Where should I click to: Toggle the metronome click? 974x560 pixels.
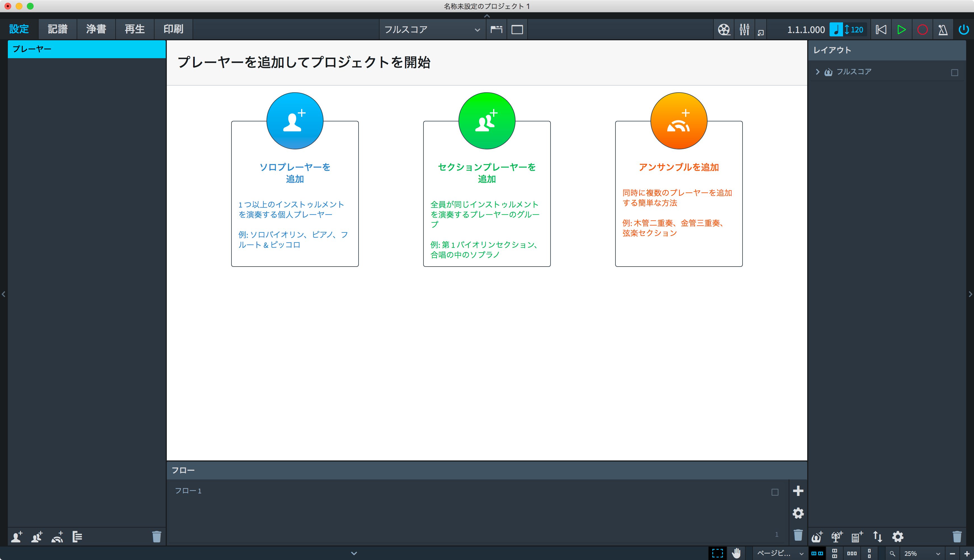click(x=943, y=30)
